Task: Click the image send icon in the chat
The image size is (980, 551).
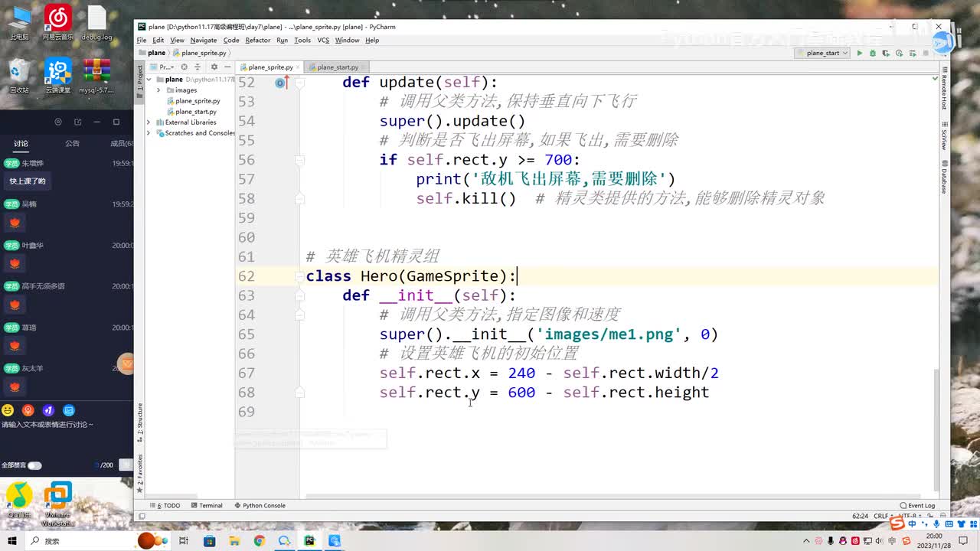Action: click(69, 411)
